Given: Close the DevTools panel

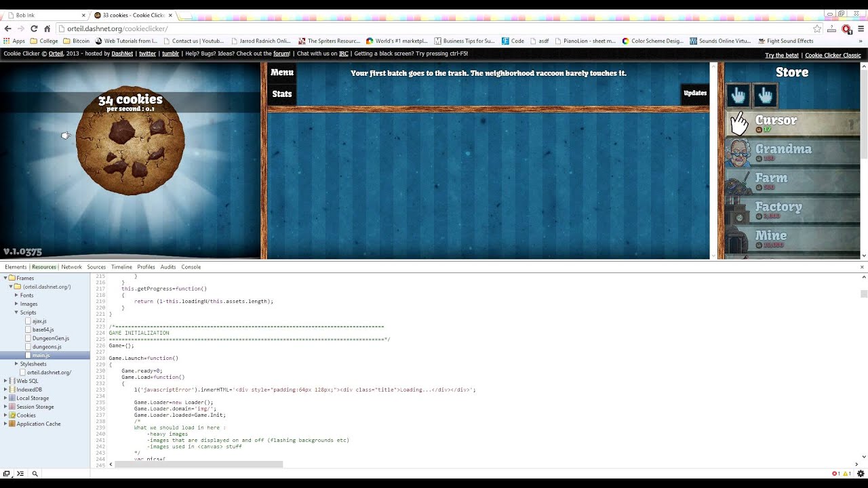Looking at the screenshot, I should [x=862, y=267].
